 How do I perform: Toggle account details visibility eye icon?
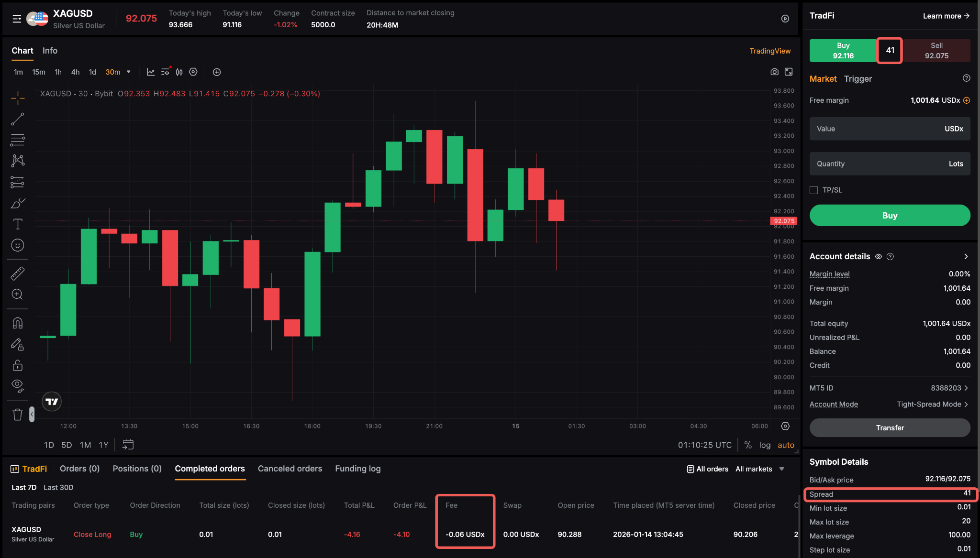[879, 256]
